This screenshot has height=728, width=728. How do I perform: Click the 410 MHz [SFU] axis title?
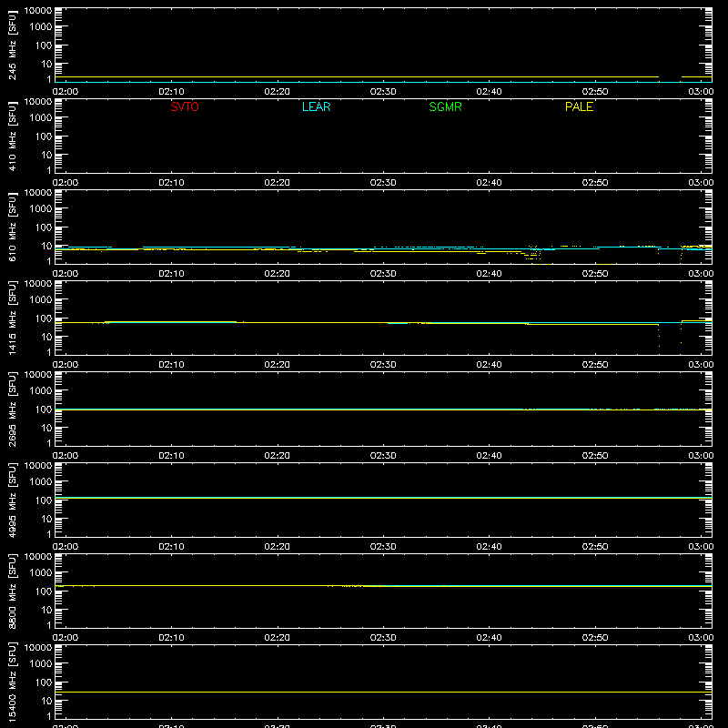pos(13,136)
